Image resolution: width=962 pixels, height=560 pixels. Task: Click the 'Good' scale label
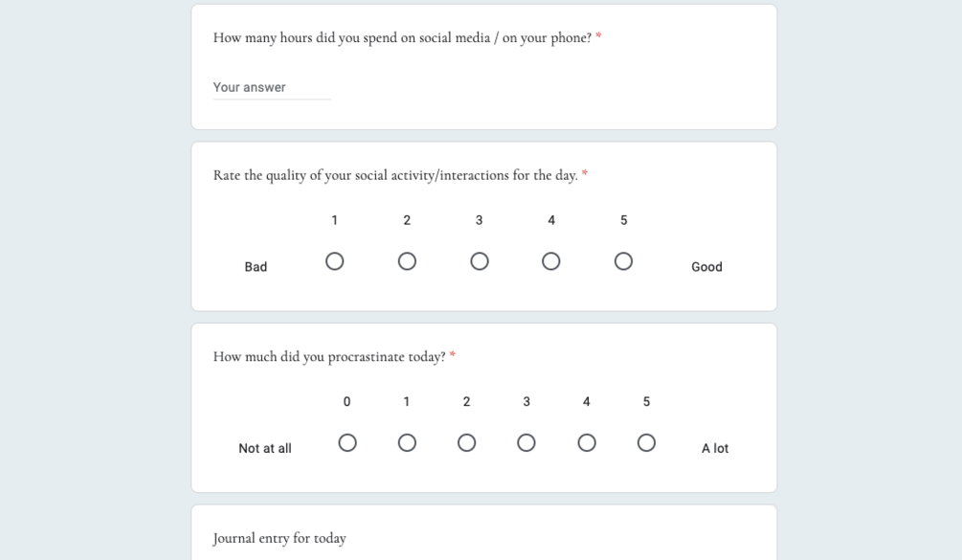point(706,267)
